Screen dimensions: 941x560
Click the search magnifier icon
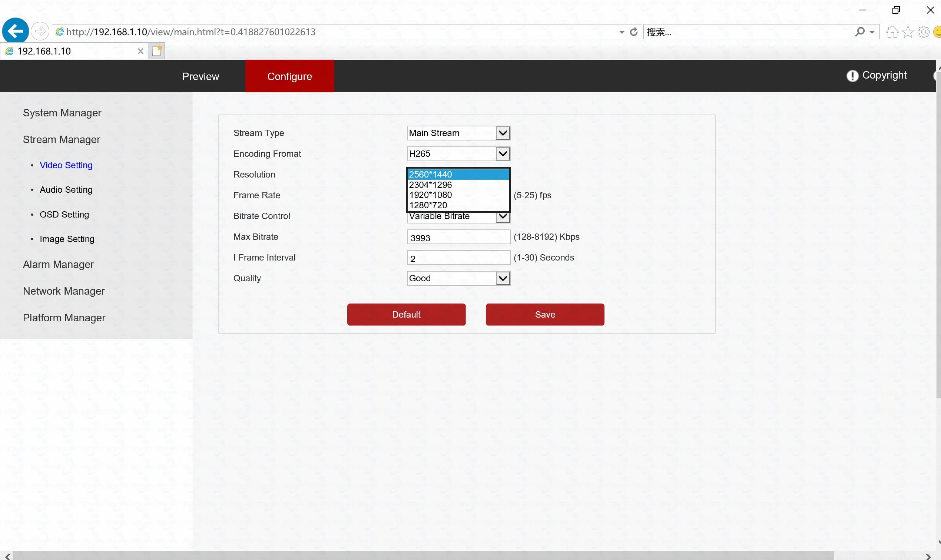[860, 32]
